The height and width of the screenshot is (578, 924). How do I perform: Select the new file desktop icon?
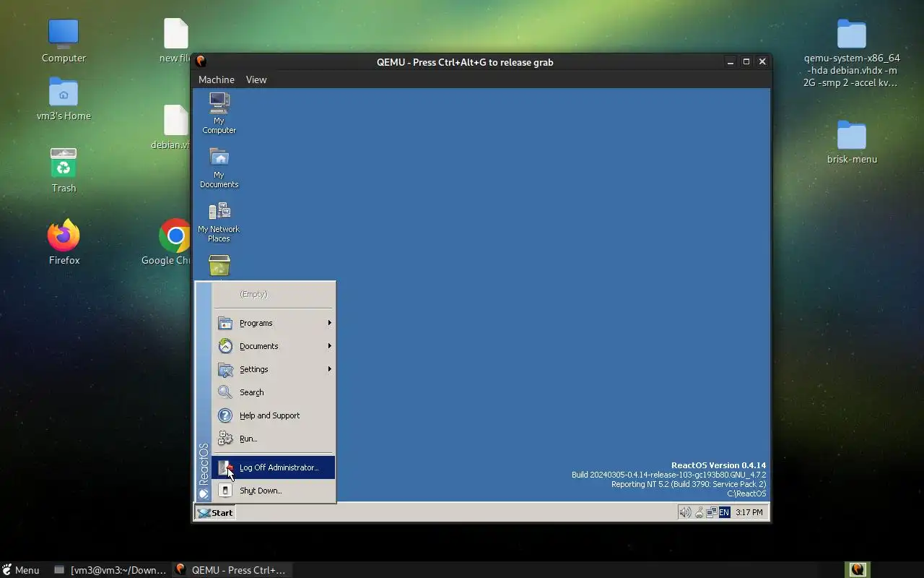[x=176, y=33]
